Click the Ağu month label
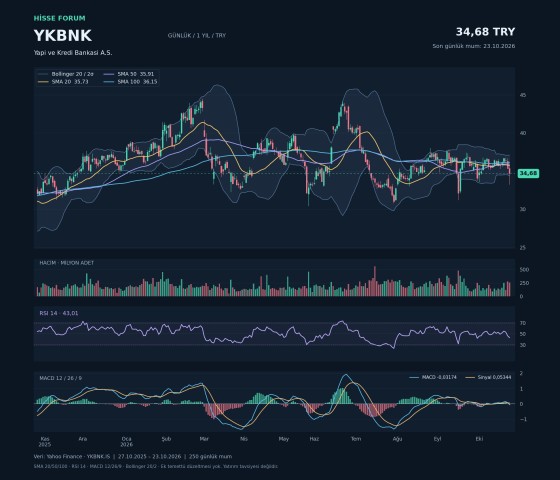560x480 pixels. click(398, 439)
